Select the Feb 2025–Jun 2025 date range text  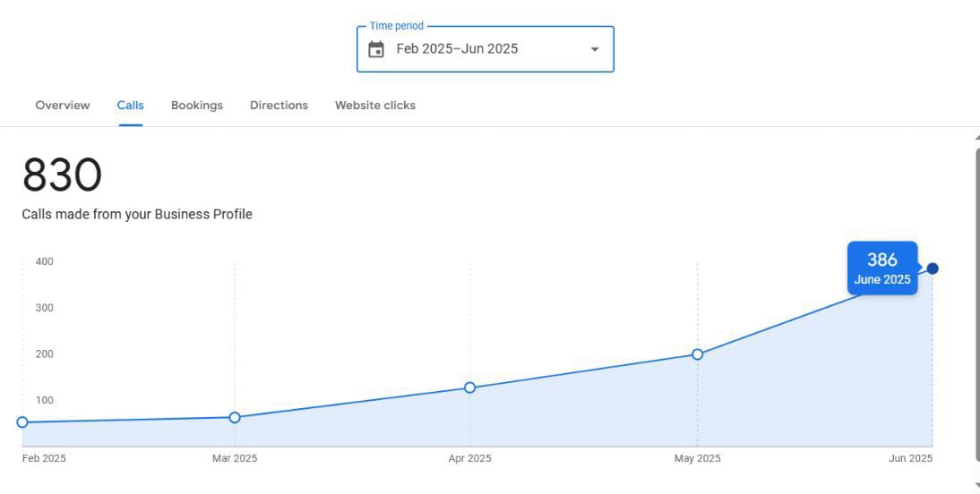click(457, 49)
